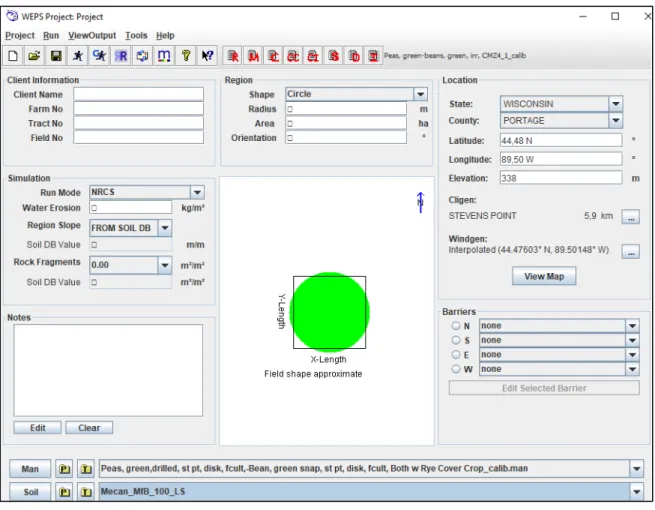Screen dimensions: 655x510
Task: Click the New Project blank page icon
Action: [x=13, y=56]
